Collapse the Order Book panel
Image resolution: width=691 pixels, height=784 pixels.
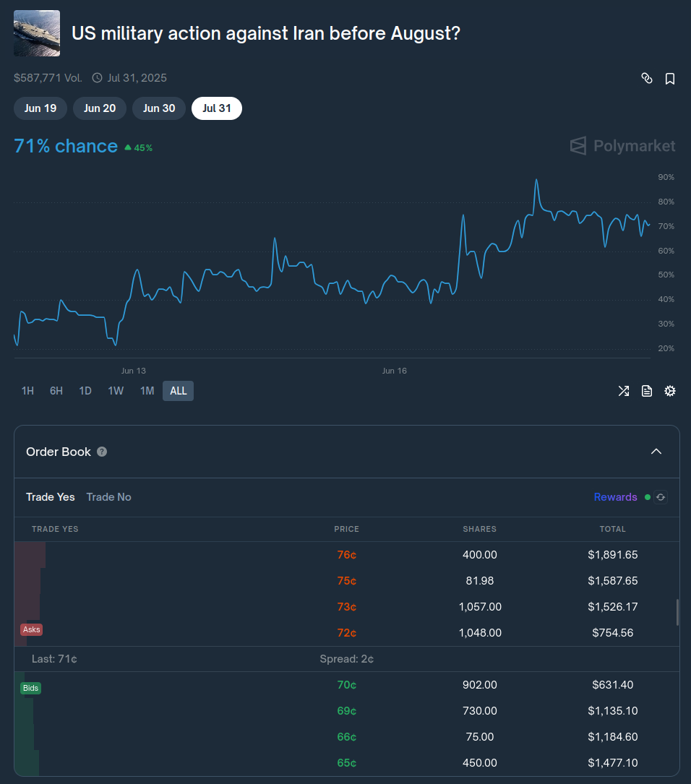(656, 452)
